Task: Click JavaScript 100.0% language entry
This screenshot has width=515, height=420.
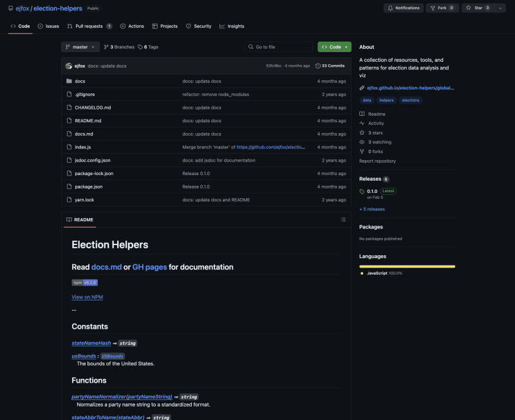Action: click(x=381, y=273)
